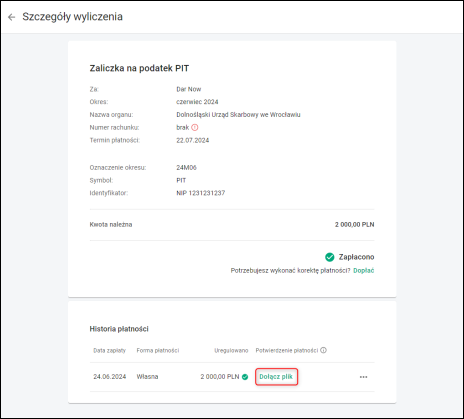Screen dimensions: 464x419
Task: Click green check next to 2 000,00 PLN
Action: tap(245, 377)
